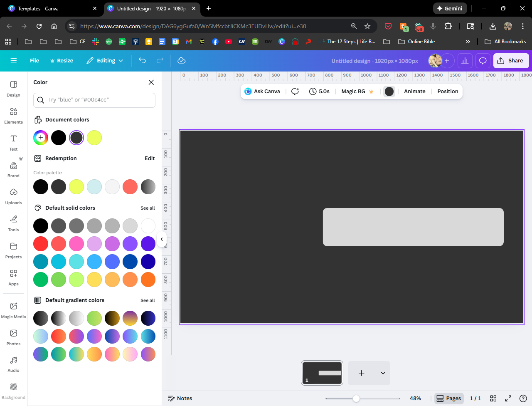Open the File menu
The image size is (532, 406).
tap(34, 61)
